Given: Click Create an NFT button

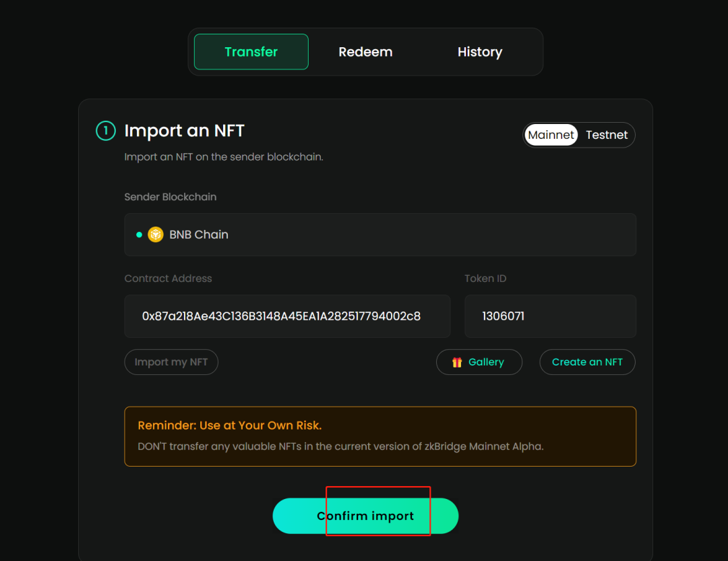Looking at the screenshot, I should [587, 362].
